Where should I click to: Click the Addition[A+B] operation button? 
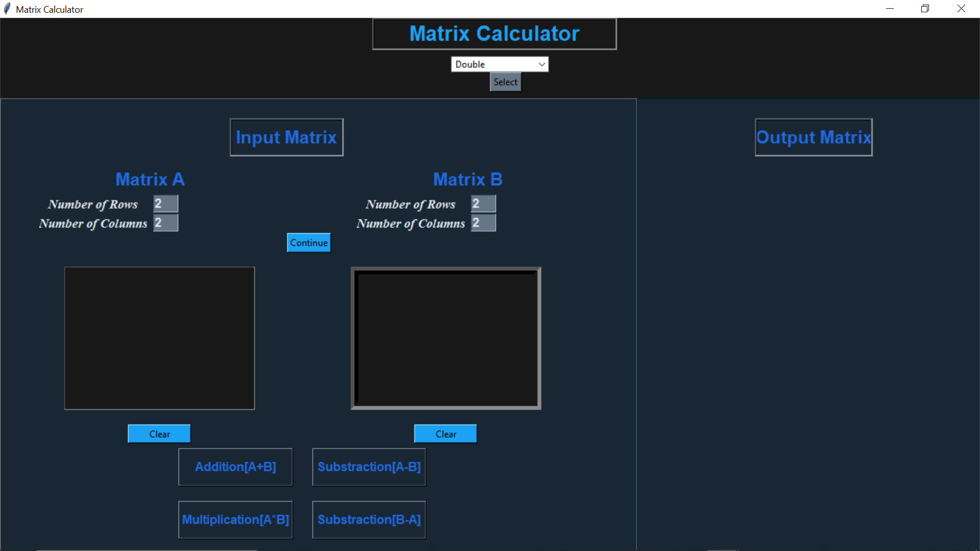(x=235, y=467)
